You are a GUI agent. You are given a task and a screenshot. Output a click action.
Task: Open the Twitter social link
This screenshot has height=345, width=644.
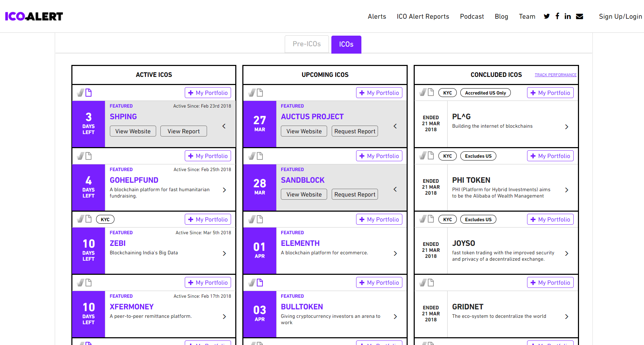[546, 16]
